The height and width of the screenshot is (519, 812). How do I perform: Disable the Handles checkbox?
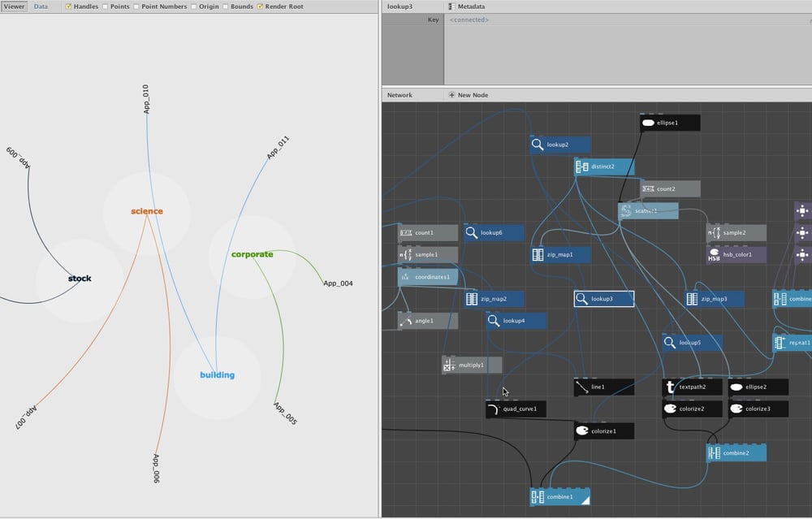point(68,6)
